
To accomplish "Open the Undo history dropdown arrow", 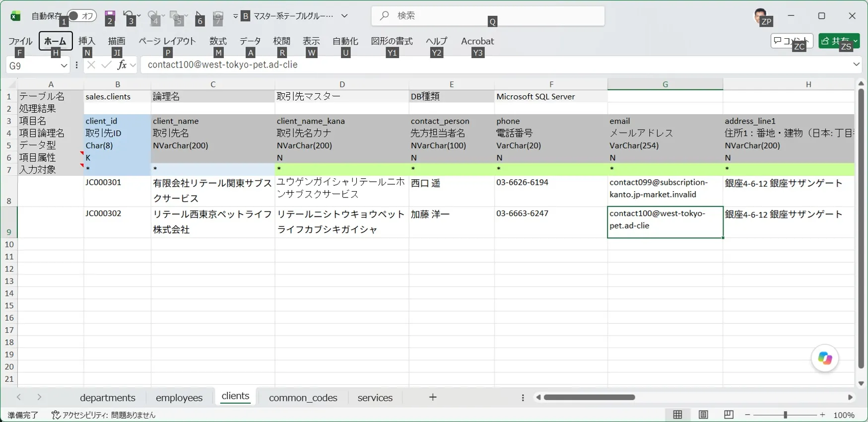I will pyautogui.click(x=138, y=16).
